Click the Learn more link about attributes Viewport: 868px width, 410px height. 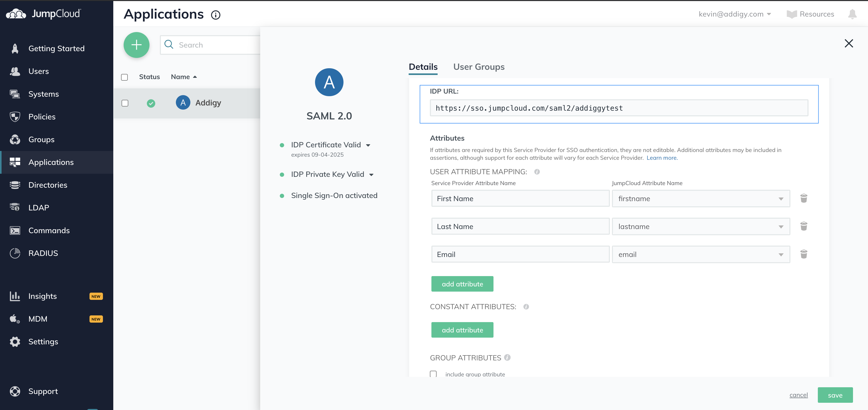pos(661,158)
